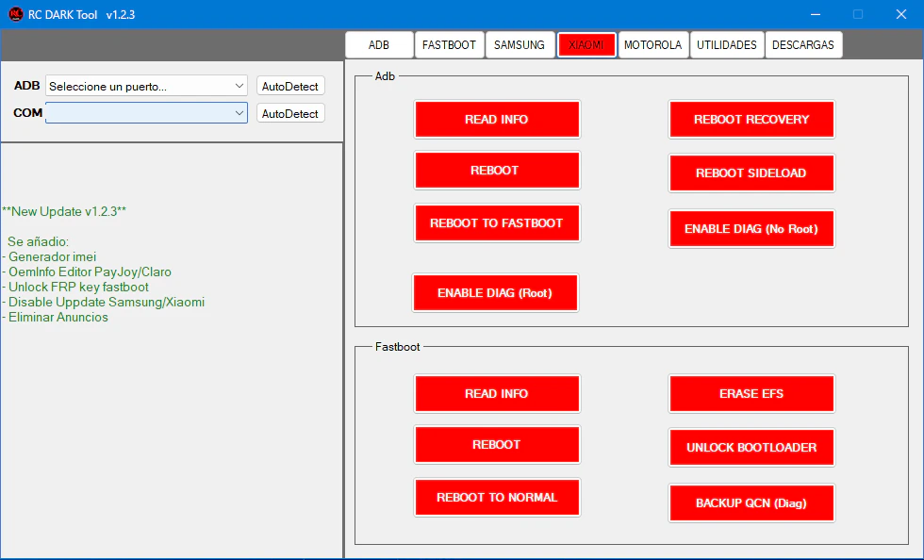Click AutoDetect next to COM
Viewport: 924px width, 560px height.
(290, 113)
